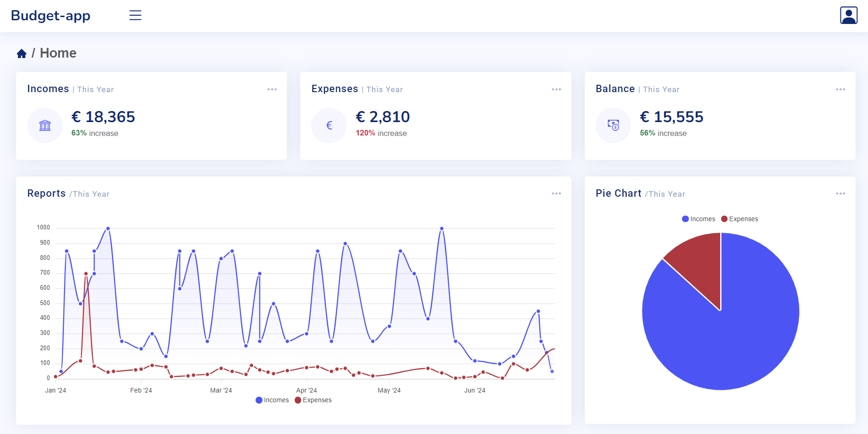This screenshot has width=868, height=434.
Task: Click the 1000 y-axis label
Action: (43, 228)
